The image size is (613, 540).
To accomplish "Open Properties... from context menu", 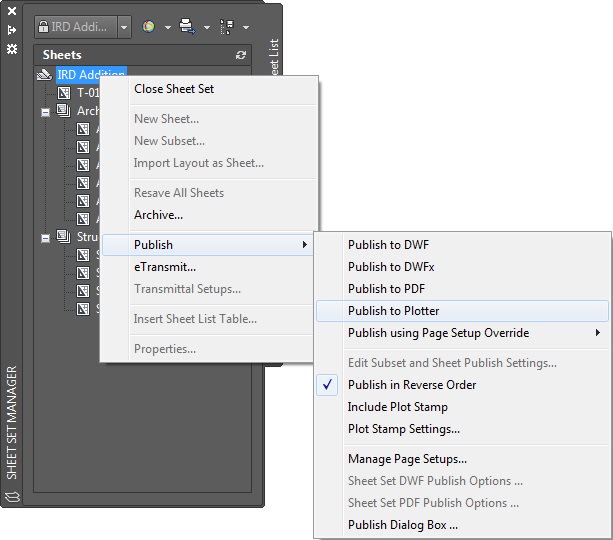I will (x=208, y=349).
